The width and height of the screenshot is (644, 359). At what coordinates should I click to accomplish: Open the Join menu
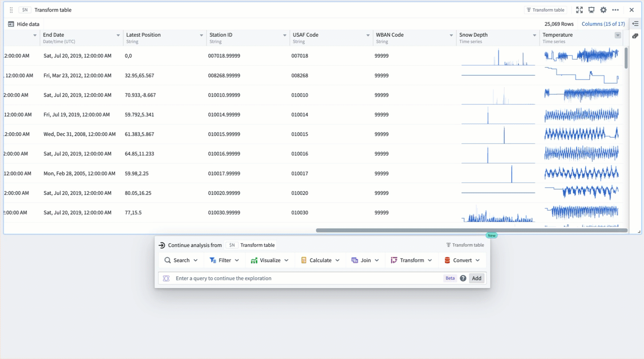365,260
